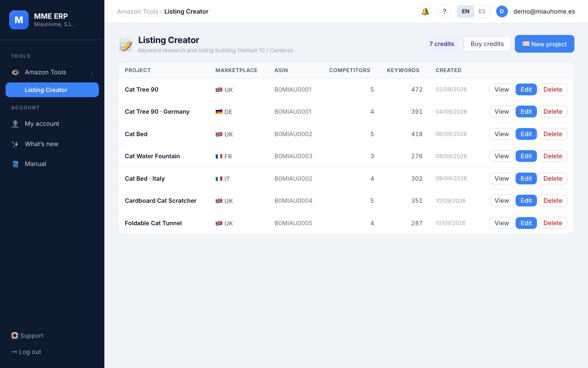Image resolution: width=588 pixels, height=368 pixels.
Task: Click the German flag in the DE row
Action: pos(219,112)
